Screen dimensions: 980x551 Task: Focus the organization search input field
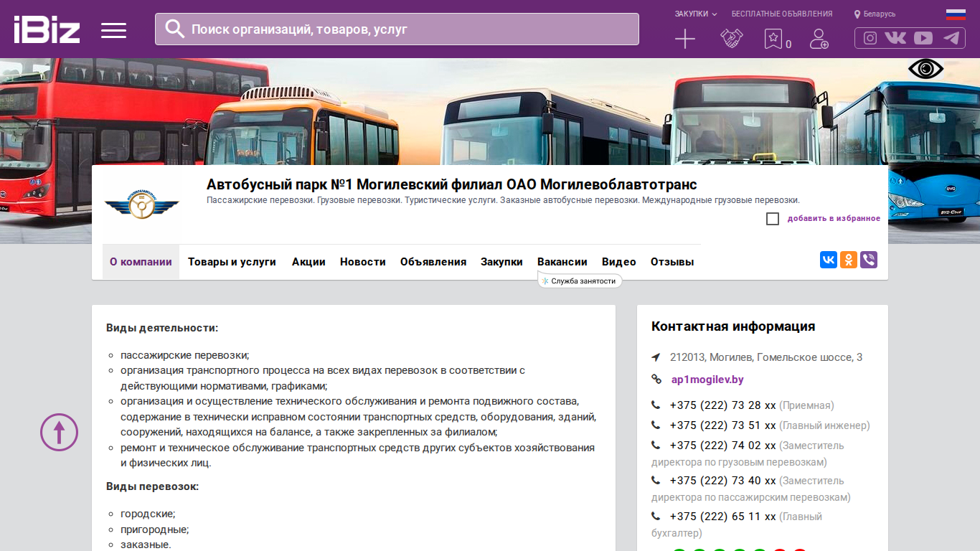point(397,29)
